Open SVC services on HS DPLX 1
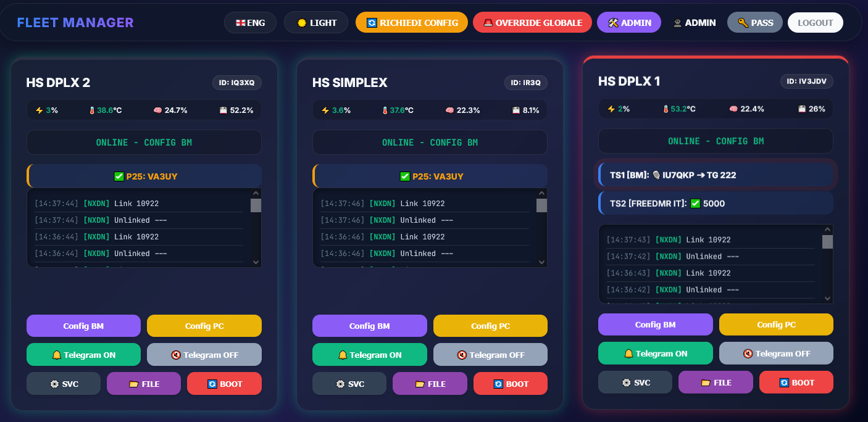868x422 pixels. coord(635,383)
